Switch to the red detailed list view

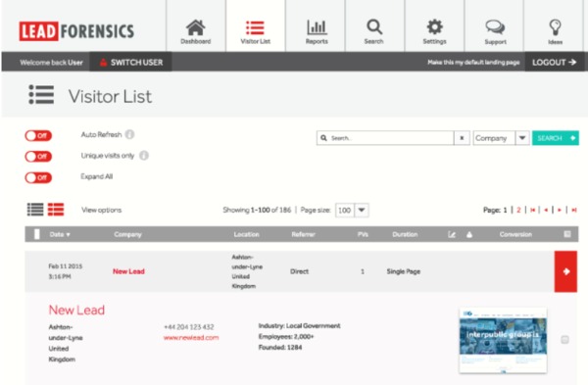(56, 210)
